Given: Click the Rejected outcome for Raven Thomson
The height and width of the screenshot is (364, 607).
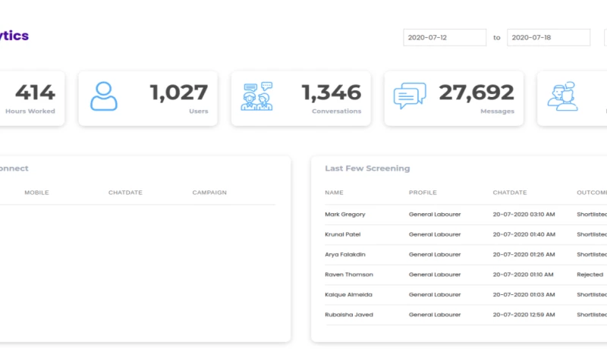Looking at the screenshot, I should pyautogui.click(x=590, y=275).
